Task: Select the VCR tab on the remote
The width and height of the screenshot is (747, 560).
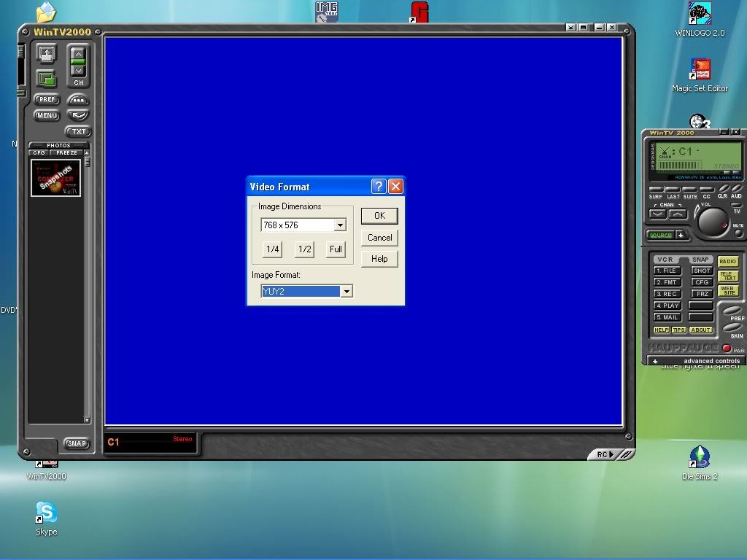Action: tap(665, 260)
